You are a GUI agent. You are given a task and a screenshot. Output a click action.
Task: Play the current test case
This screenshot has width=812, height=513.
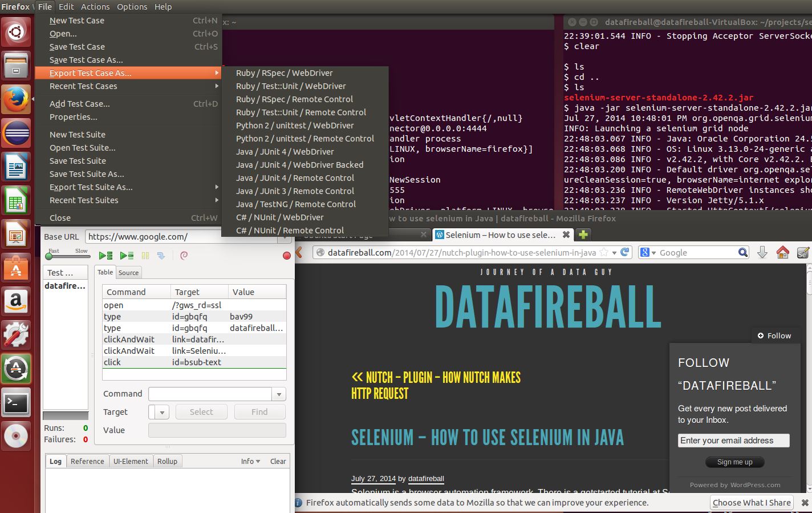pyautogui.click(x=127, y=256)
